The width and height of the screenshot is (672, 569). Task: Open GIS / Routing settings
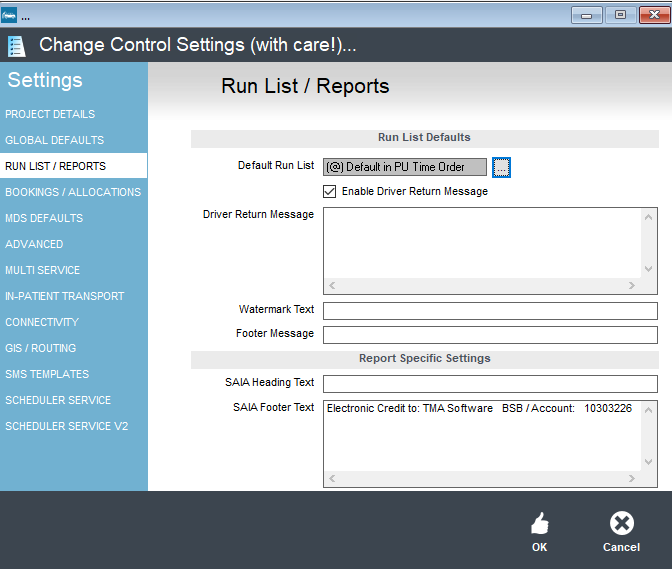41,348
